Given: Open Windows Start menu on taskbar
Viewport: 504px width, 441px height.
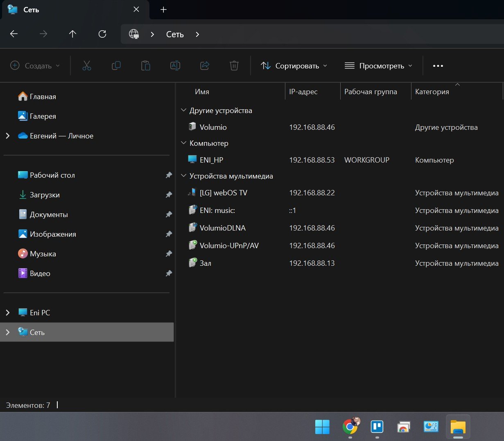Looking at the screenshot, I should pos(322,427).
